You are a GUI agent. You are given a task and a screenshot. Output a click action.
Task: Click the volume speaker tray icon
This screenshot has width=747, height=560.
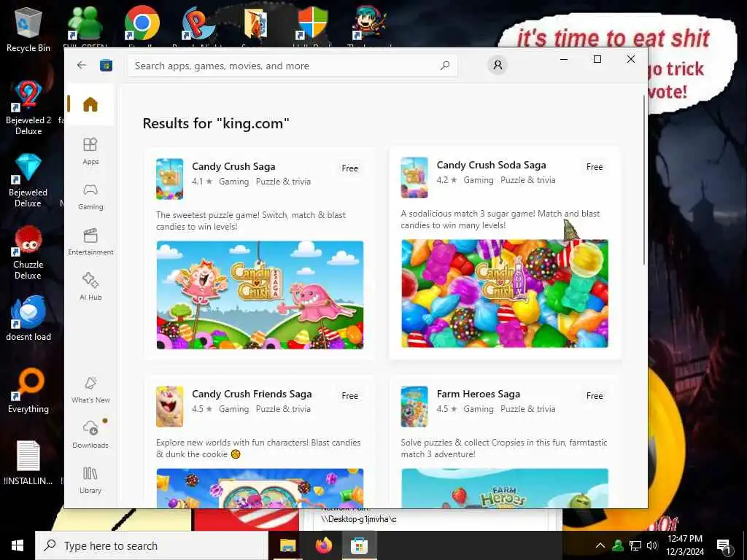coord(652,545)
